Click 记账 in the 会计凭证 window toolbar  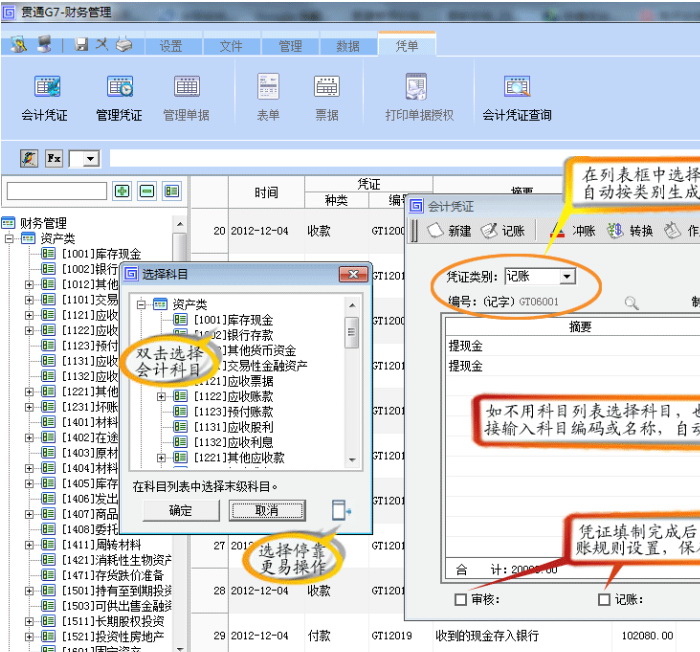coord(503,231)
